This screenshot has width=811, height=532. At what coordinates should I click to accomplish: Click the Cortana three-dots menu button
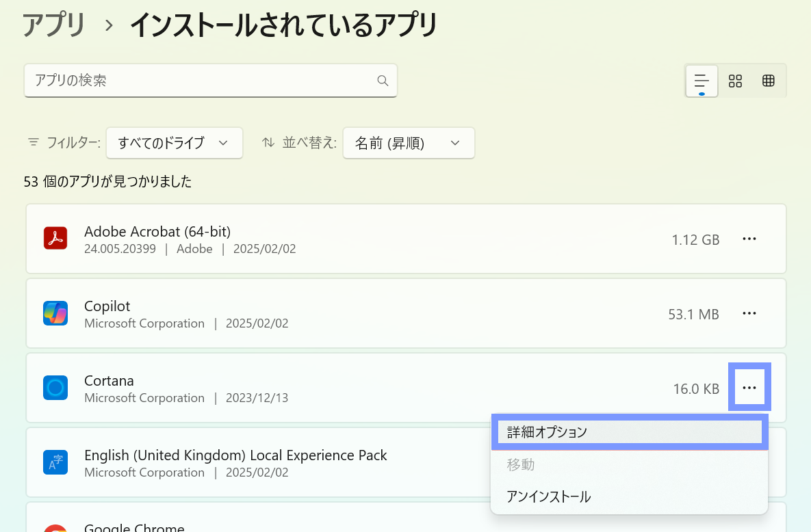coord(749,388)
